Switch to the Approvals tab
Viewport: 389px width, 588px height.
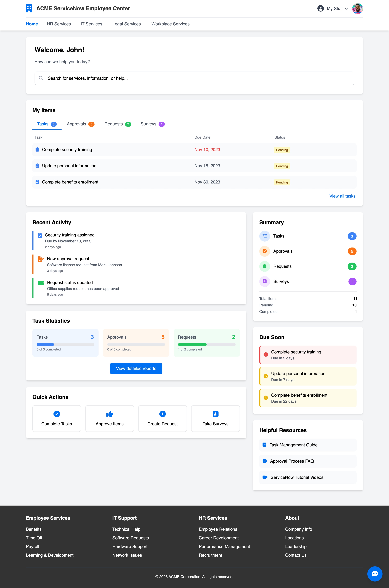[x=80, y=124]
